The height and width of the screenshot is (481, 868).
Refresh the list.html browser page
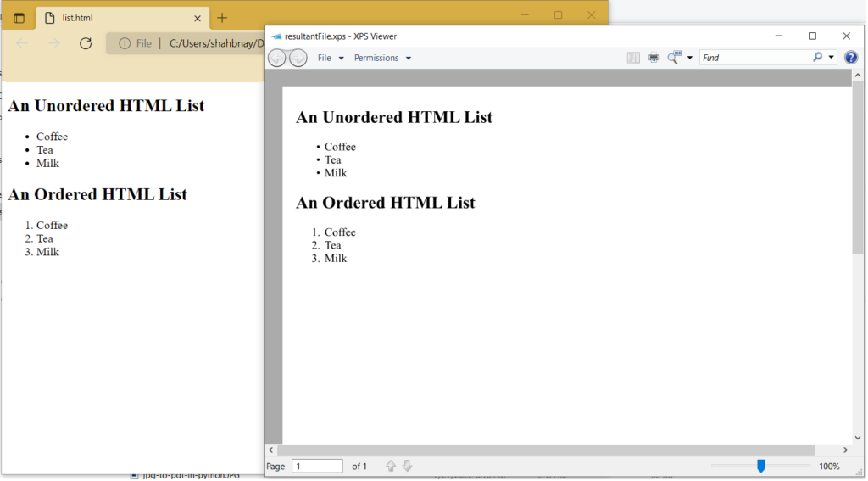[86, 43]
